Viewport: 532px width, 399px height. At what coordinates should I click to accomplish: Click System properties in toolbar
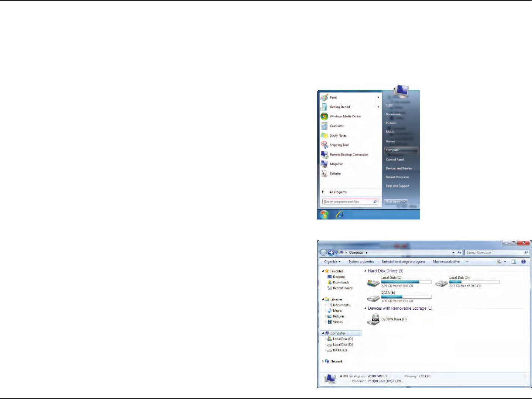point(361,262)
